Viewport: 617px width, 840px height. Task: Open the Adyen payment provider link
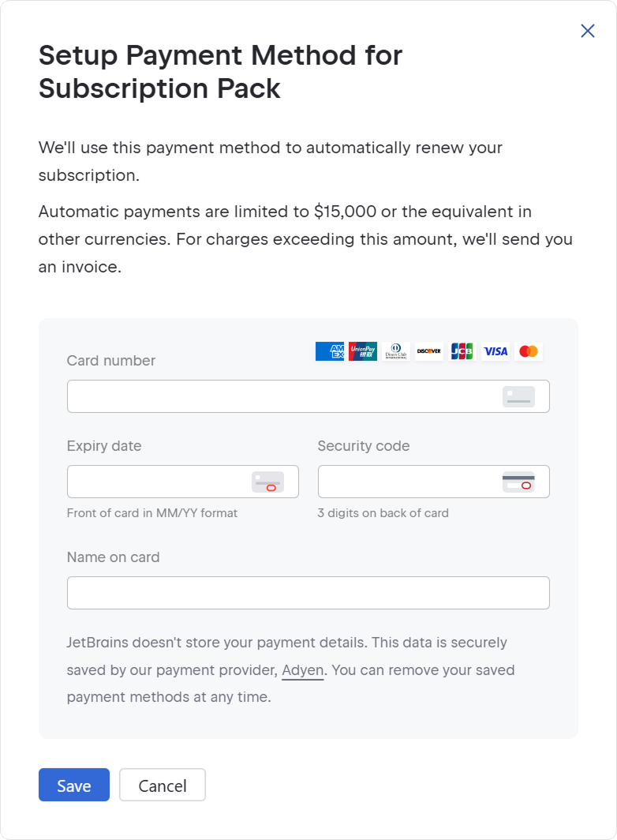point(302,669)
